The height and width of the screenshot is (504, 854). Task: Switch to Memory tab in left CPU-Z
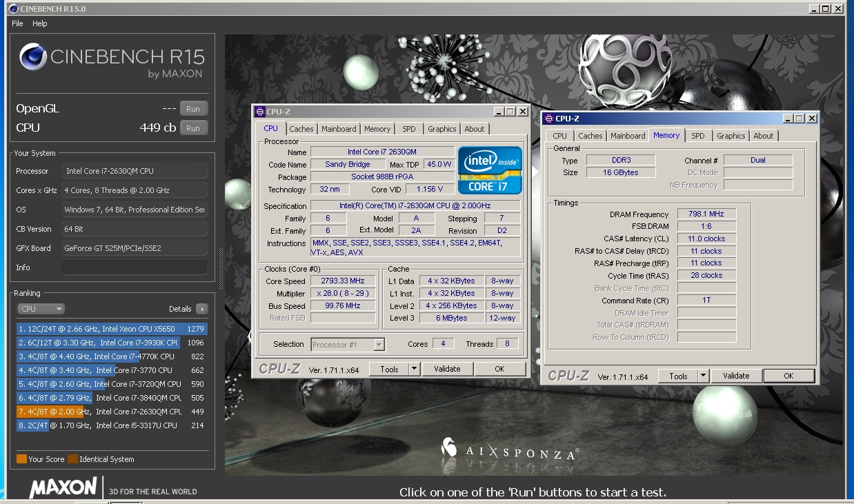click(377, 129)
